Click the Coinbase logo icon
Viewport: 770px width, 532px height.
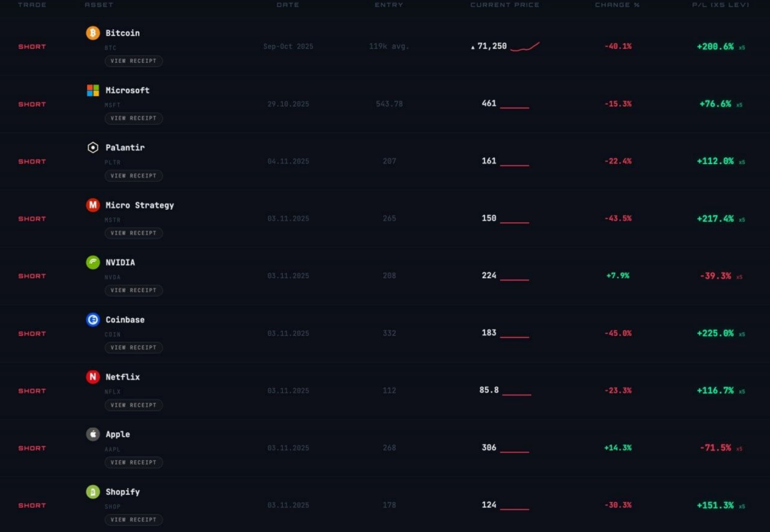[x=93, y=320]
